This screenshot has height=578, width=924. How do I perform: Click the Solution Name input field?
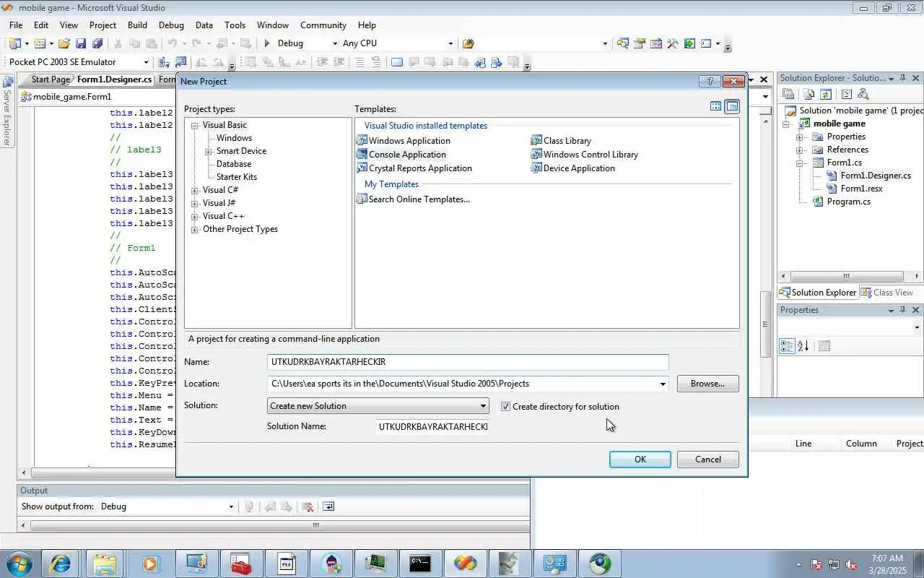433,426
